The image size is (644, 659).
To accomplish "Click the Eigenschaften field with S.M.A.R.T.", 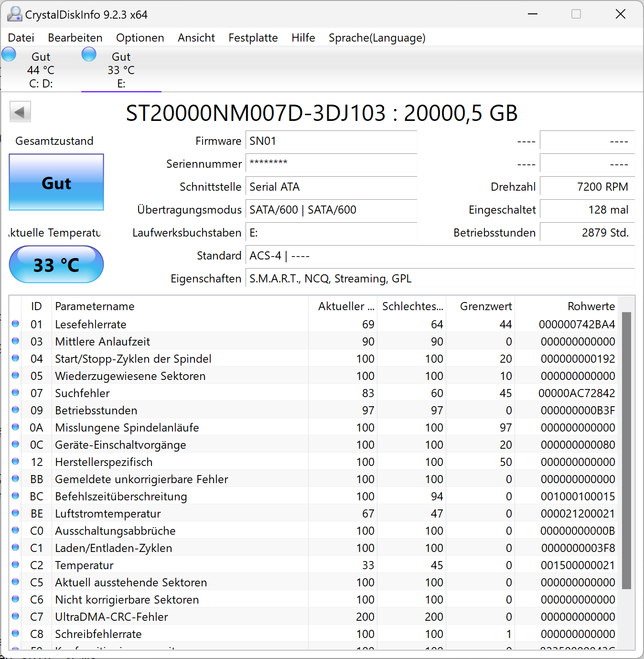I will (440, 279).
